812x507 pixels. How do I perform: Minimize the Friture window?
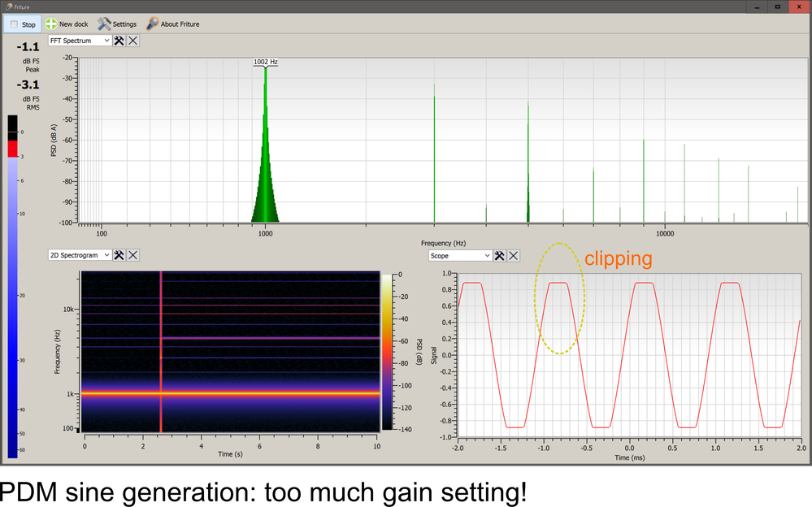(x=756, y=6)
